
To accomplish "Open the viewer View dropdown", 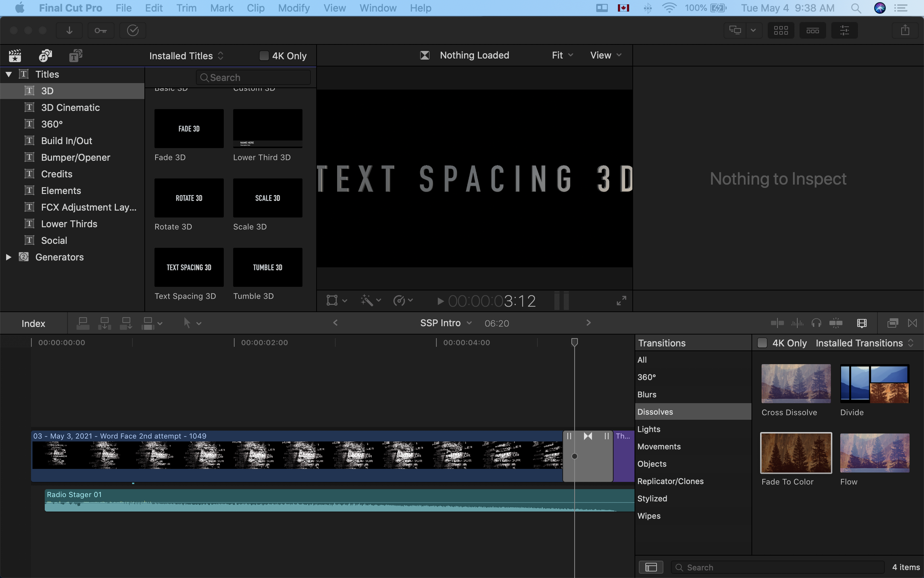I will click(x=606, y=55).
